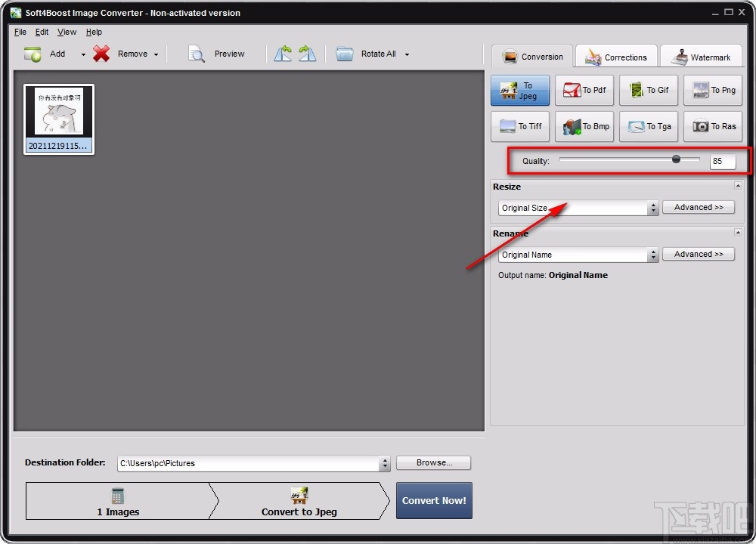Select the To Pdf format button

584,90
